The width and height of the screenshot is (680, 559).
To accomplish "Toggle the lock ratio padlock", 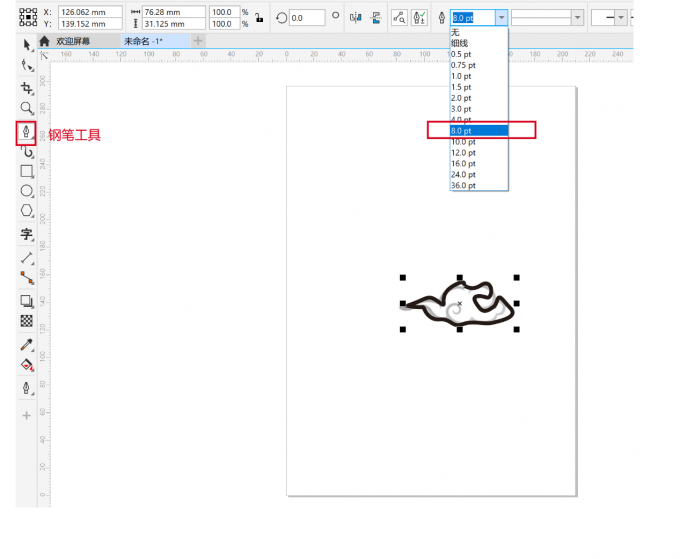I will tap(259, 17).
